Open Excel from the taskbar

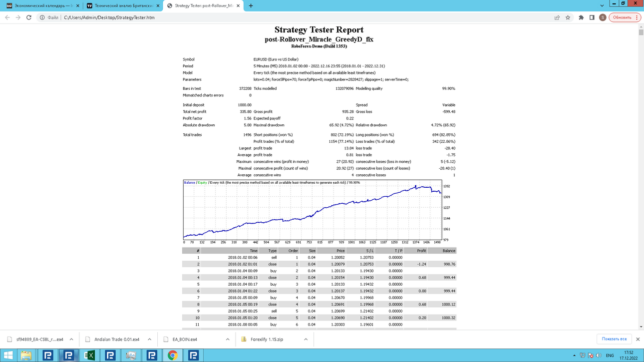pos(89,356)
